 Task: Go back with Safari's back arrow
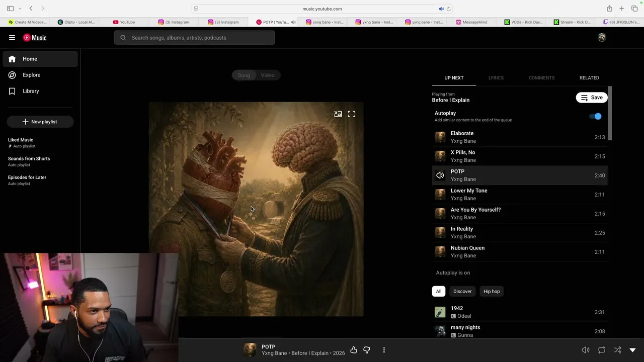coord(31,9)
